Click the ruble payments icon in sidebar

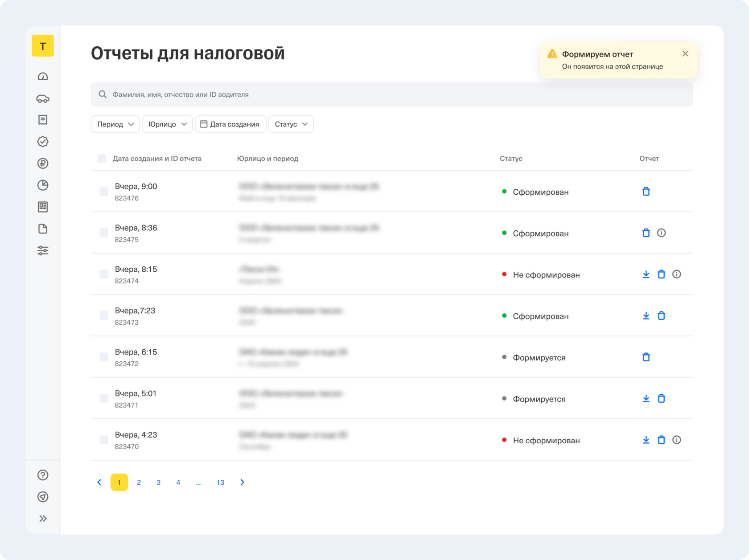[43, 164]
